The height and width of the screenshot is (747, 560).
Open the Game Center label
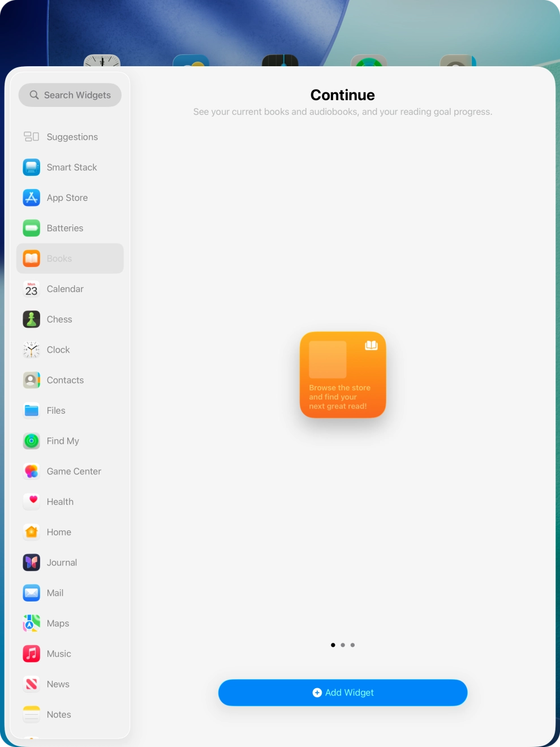(74, 471)
